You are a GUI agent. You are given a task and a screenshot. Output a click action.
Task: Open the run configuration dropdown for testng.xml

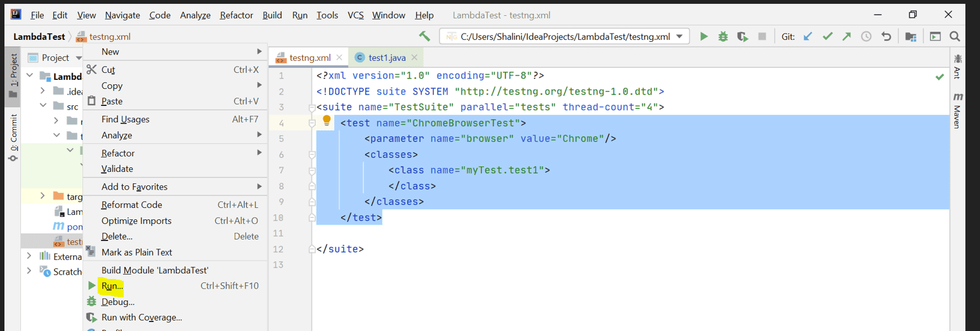[680, 37]
